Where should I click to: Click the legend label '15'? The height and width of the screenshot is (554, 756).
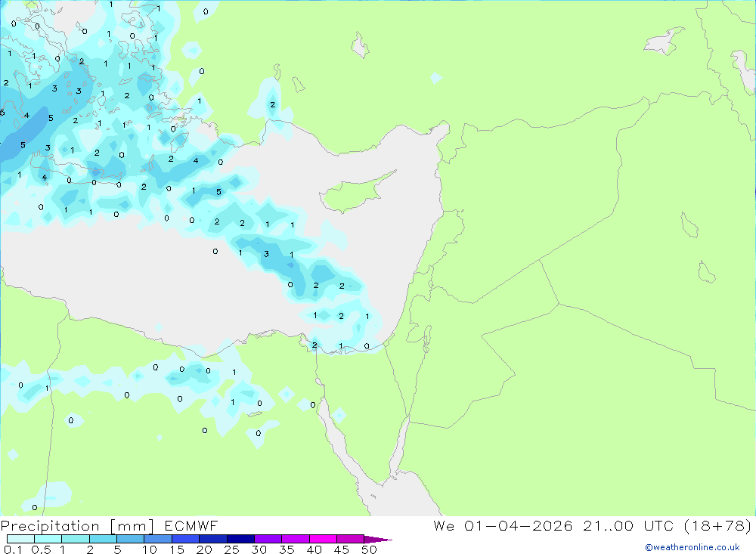[x=177, y=549]
